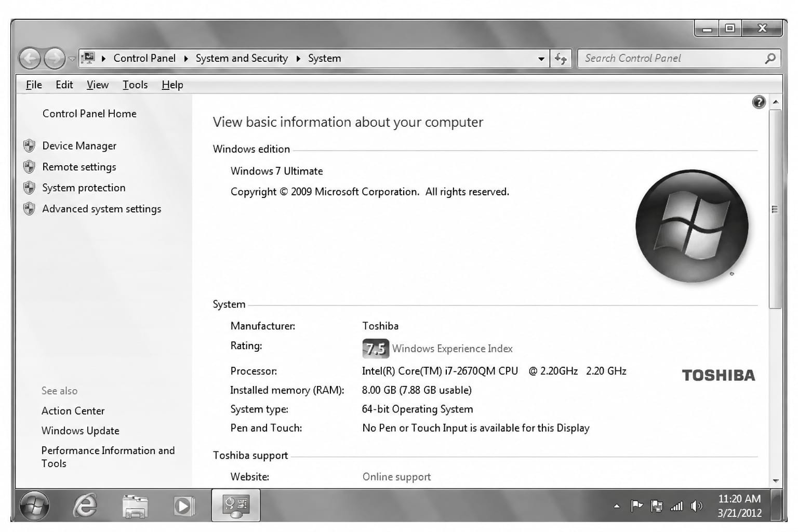Open recent pages dropdown beside Forward button

(72, 59)
